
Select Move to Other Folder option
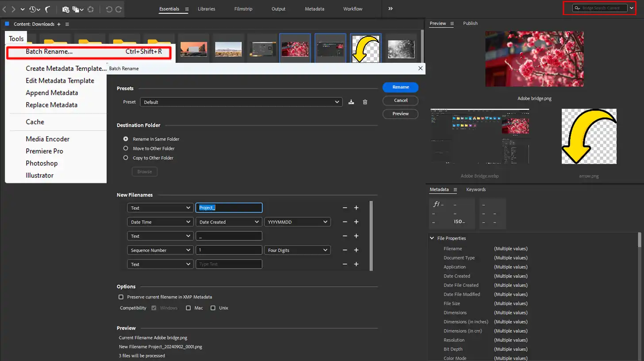126,148
